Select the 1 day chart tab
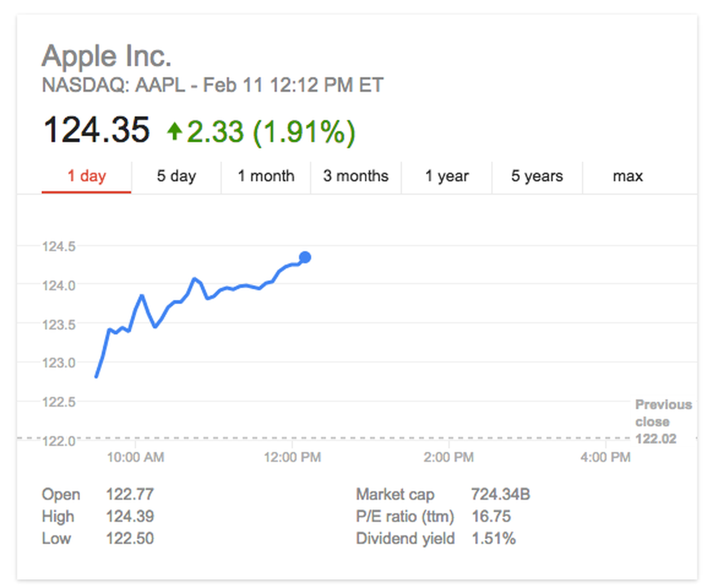 point(86,176)
